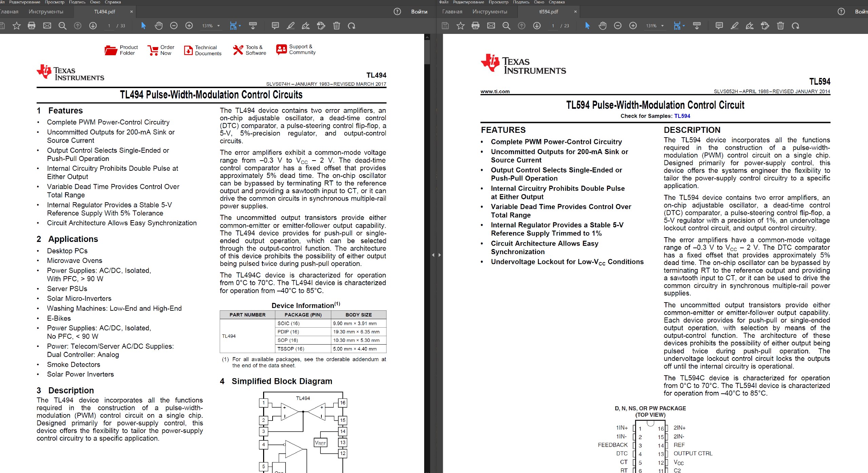Select the highlighter tool in TL494 window
The image size is (868, 473).
tap(291, 26)
